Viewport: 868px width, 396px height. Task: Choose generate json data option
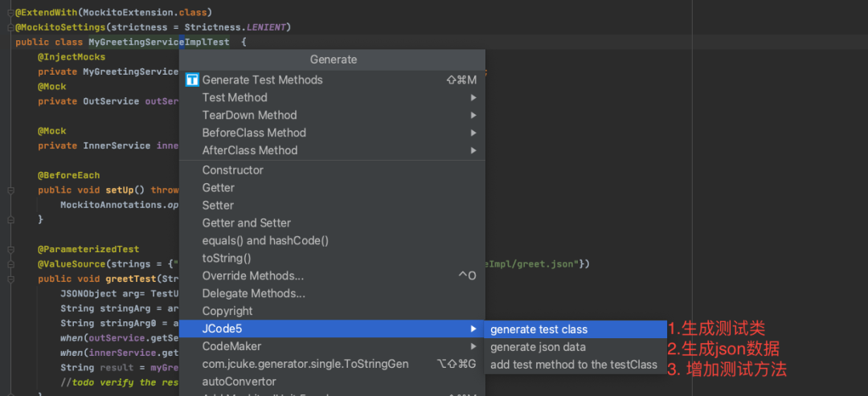pos(538,347)
